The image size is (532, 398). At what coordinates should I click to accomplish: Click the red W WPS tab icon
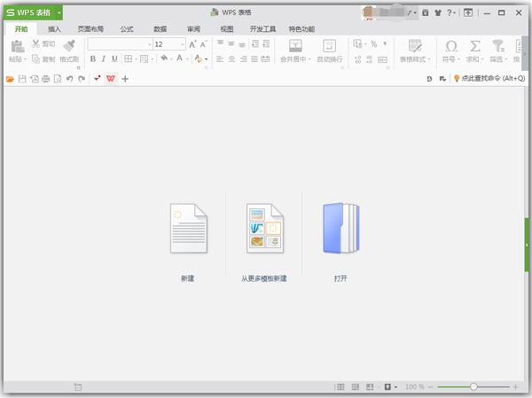click(x=111, y=79)
